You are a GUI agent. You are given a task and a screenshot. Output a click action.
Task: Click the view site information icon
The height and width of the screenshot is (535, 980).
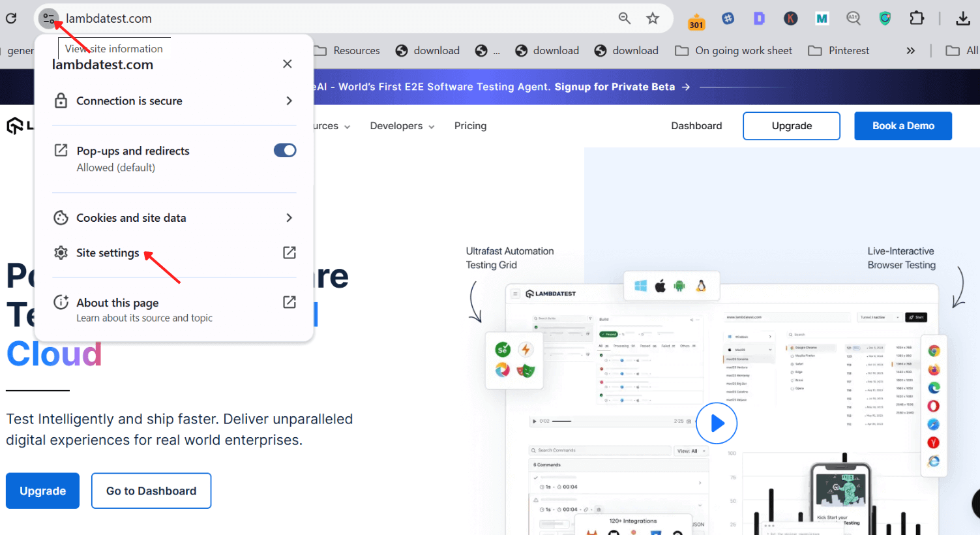[48, 18]
